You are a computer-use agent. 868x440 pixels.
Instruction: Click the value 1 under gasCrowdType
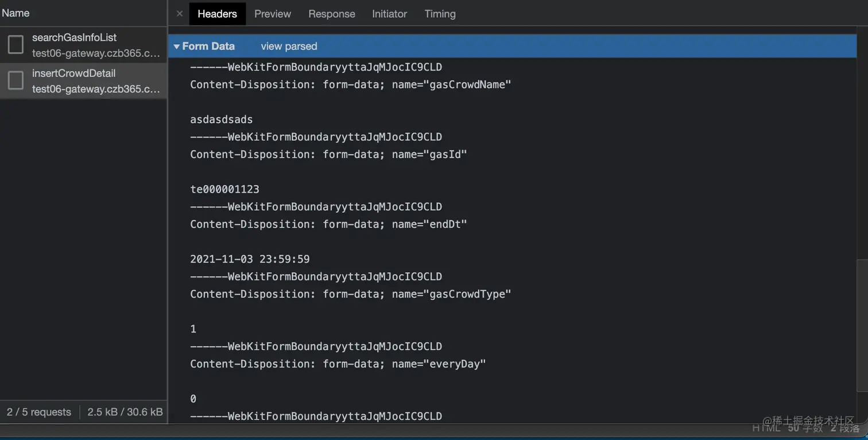click(x=193, y=329)
